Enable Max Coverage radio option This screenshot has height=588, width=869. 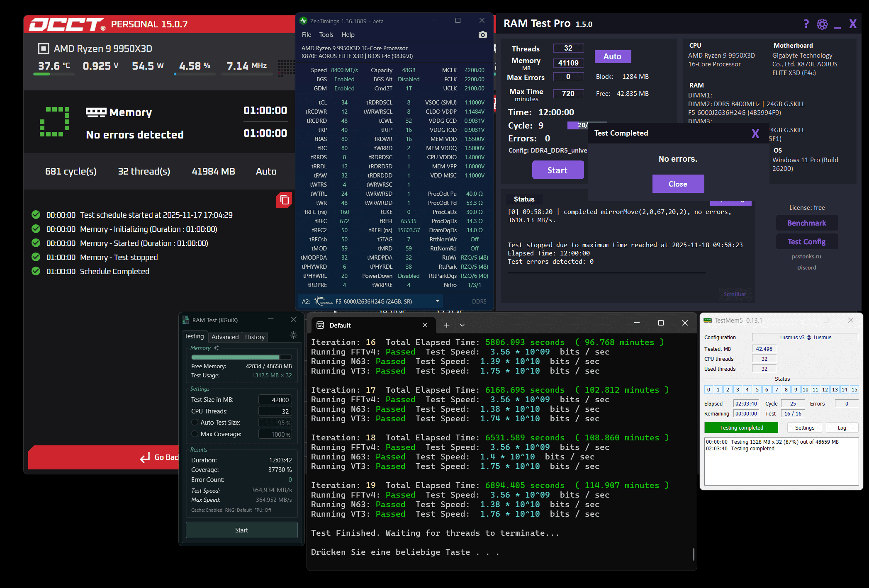195,434
